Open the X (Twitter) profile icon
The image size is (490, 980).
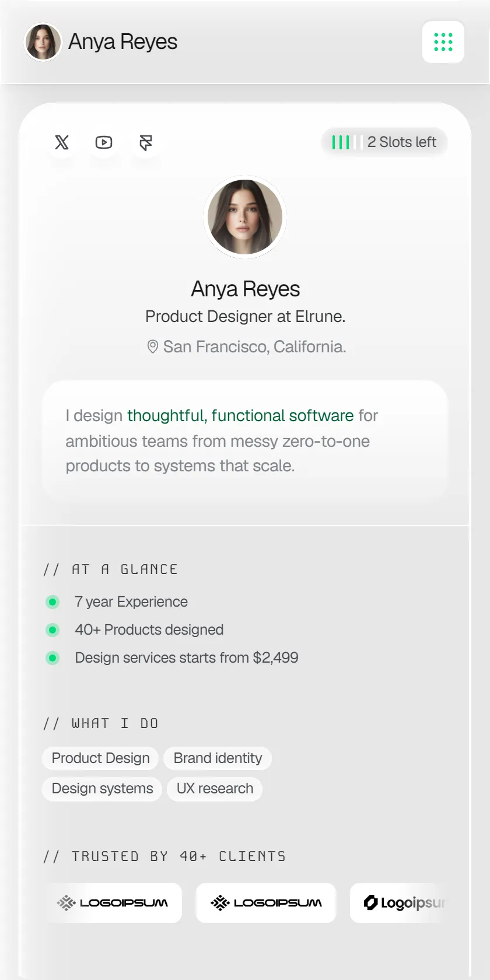[x=62, y=142]
